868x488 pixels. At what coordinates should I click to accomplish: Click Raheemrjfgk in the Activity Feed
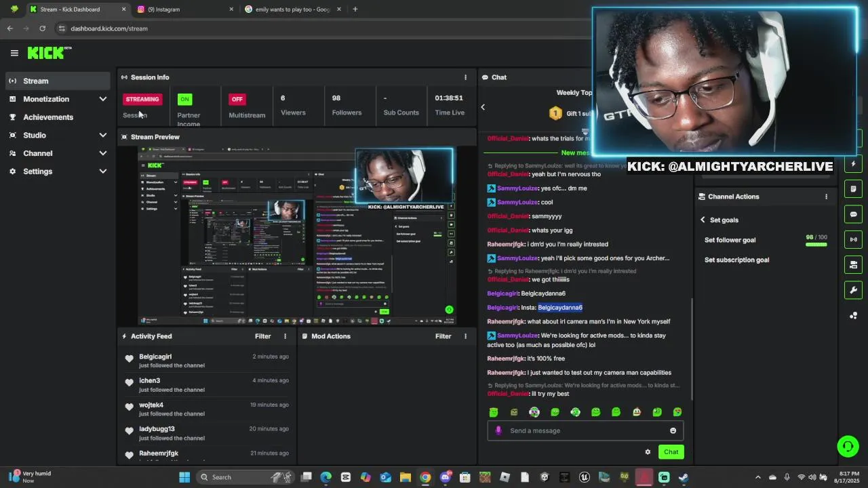point(159,453)
